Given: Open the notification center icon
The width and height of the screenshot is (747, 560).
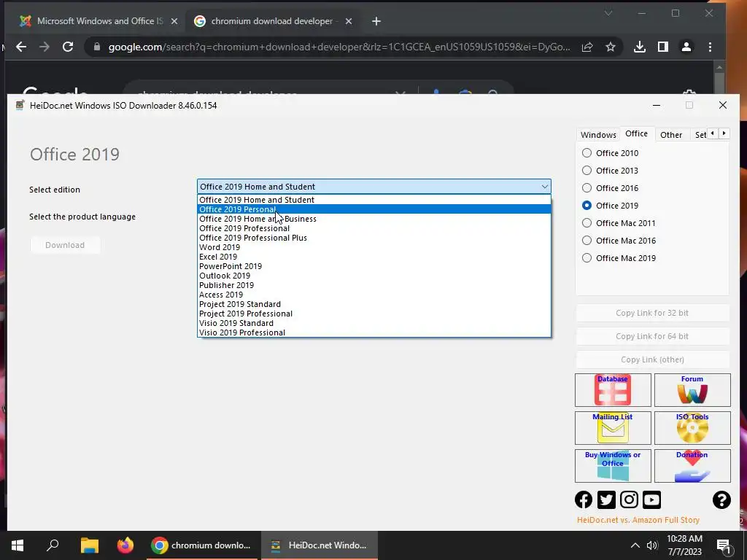Looking at the screenshot, I should (x=724, y=545).
